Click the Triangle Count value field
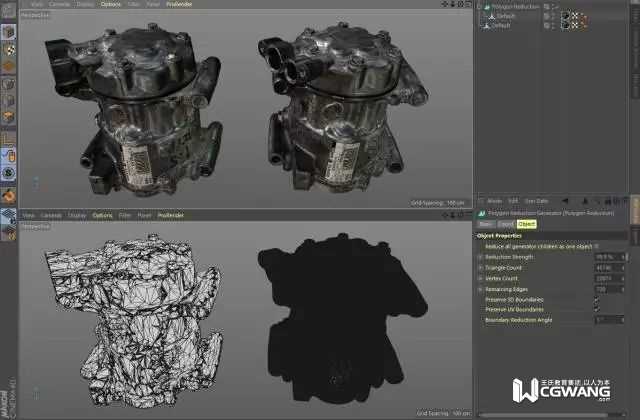This screenshot has height=420, width=640. 607,268
